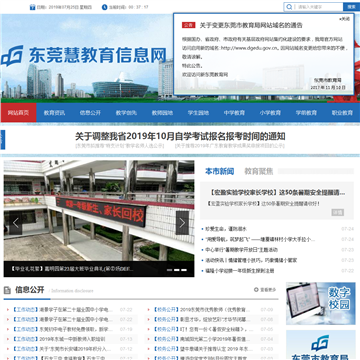
Task: Open news item 珍爱生命，谨防溺水
Action: coord(226,229)
